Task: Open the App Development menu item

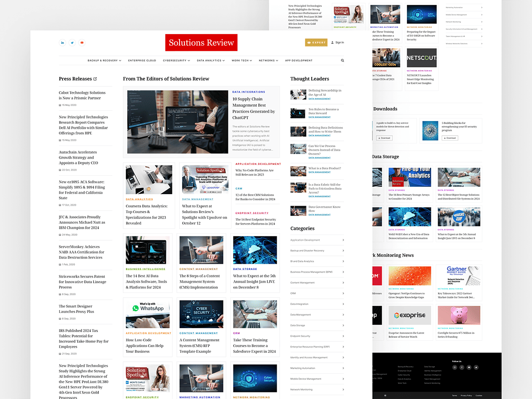Action: point(299,60)
